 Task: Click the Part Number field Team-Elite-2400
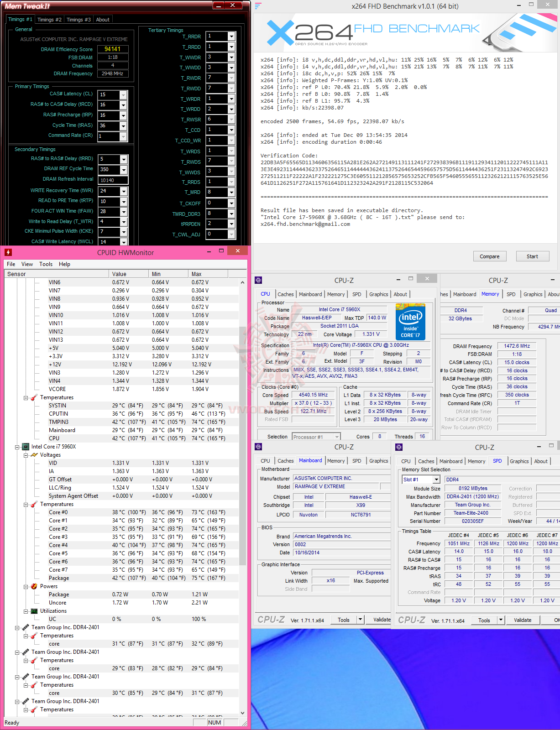pos(473,513)
